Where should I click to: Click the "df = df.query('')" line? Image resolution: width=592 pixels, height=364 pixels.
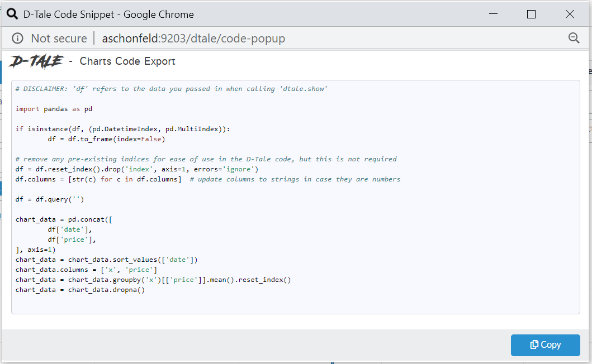coord(49,199)
